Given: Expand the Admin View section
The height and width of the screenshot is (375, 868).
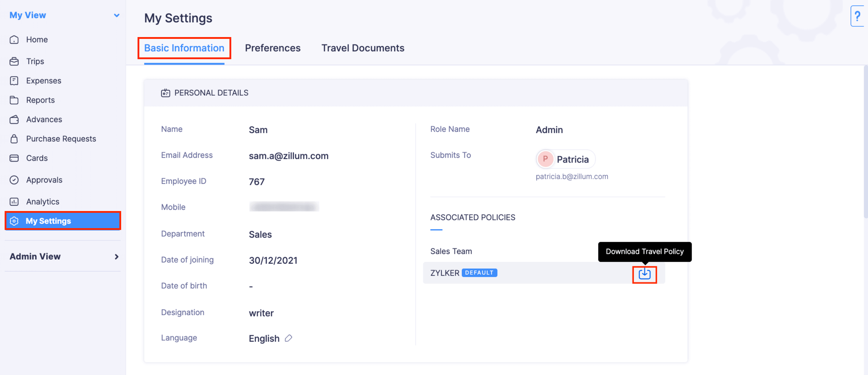Looking at the screenshot, I should [x=116, y=256].
